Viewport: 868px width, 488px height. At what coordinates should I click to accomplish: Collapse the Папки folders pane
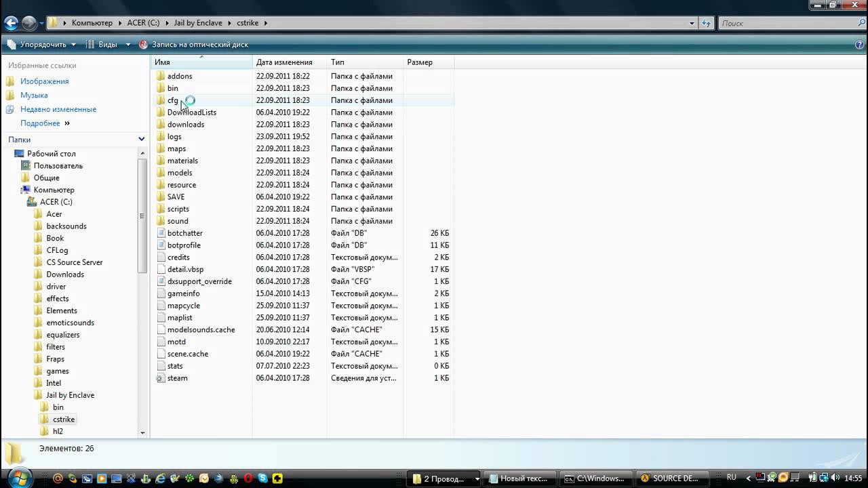pos(141,140)
